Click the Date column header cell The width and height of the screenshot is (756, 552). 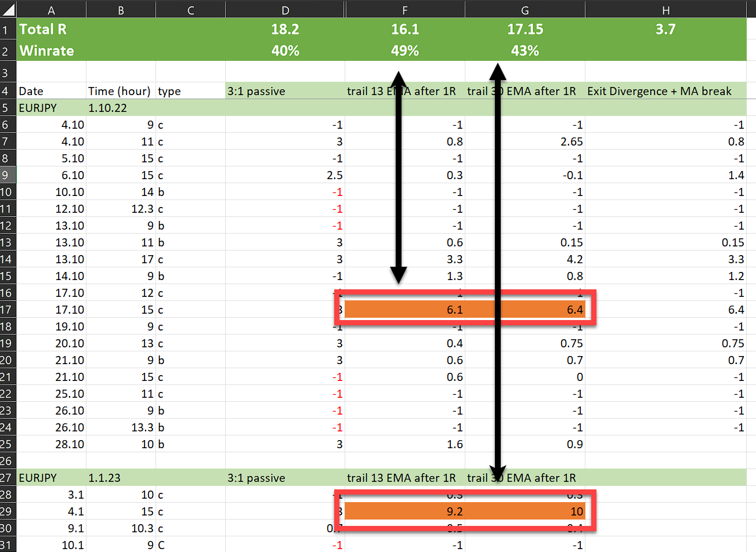click(x=51, y=91)
